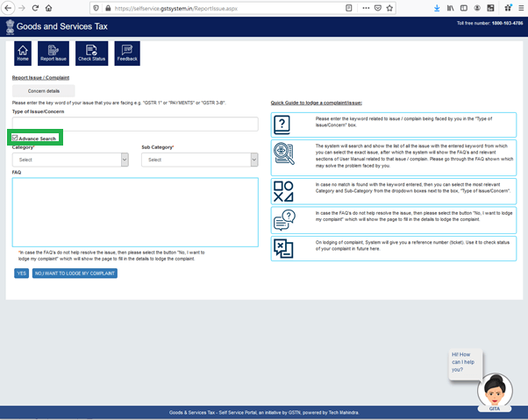Save page to Pocket icon
This screenshot has width=528, height=420.
(378, 8)
